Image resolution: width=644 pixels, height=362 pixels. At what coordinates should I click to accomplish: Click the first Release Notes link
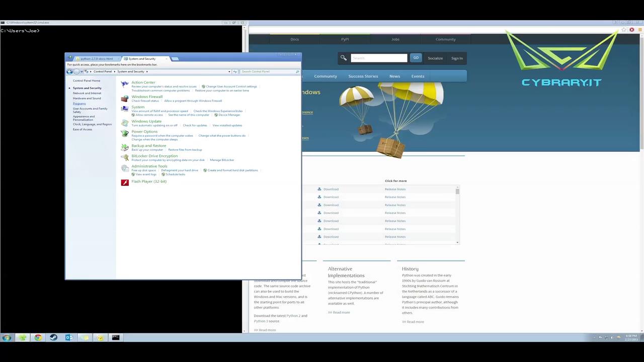tap(395, 189)
